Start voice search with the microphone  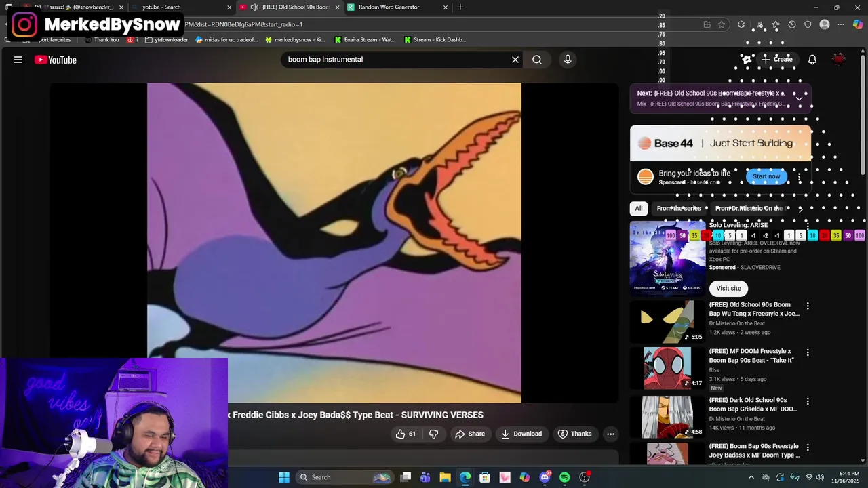pos(568,60)
